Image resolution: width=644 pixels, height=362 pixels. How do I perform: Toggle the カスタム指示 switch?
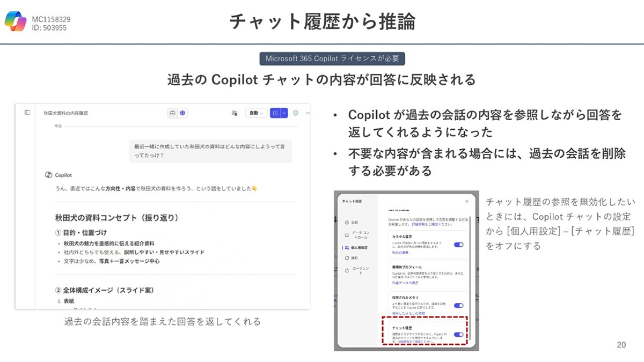point(459,245)
